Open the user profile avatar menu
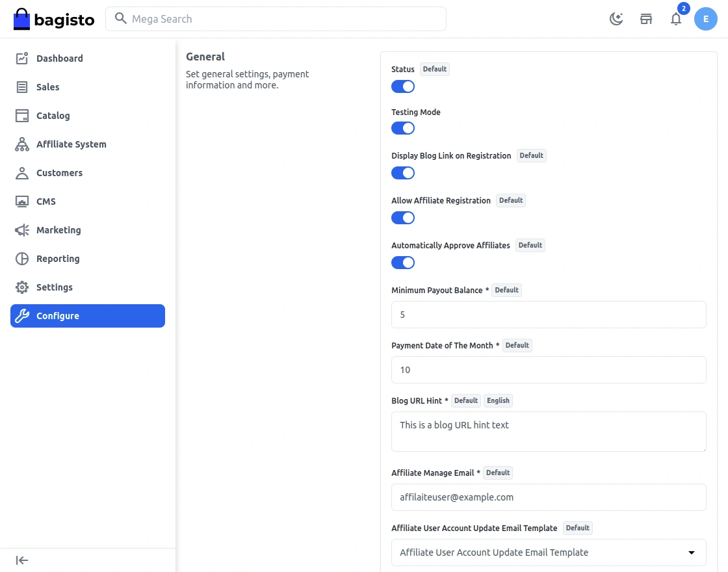Image resolution: width=728 pixels, height=572 pixels. pos(706,19)
